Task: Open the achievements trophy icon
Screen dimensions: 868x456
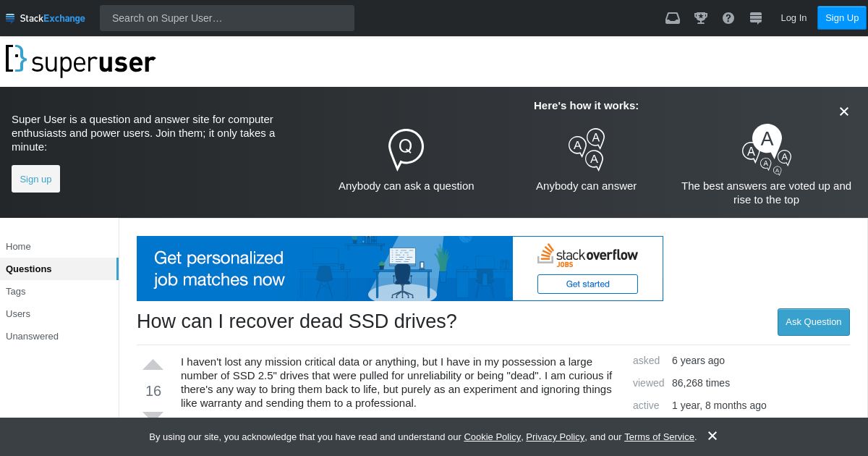Action: 701,18
